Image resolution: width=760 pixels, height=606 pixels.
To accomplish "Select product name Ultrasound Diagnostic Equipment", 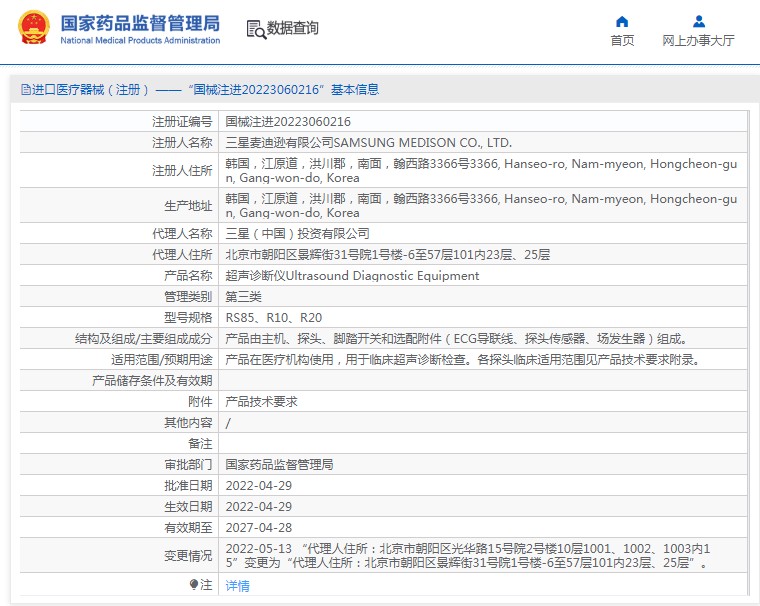I will click(x=382, y=275).
